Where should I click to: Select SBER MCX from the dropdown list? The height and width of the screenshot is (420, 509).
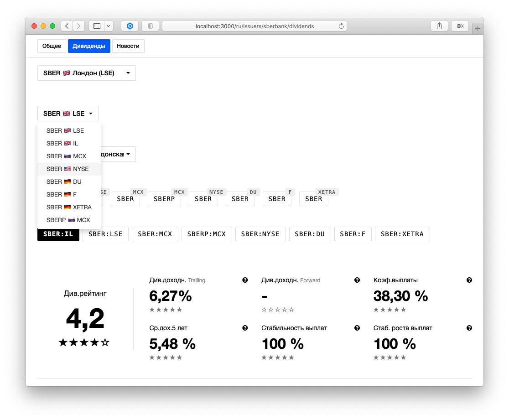(69, 156)
